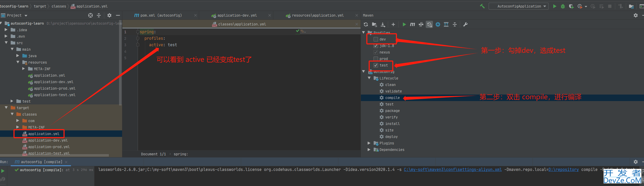This screenshot has width=644, height=186.
Task: Click the Profiler run icon in top toolbar
Action: pyautogui.click(x=580, y=6)
